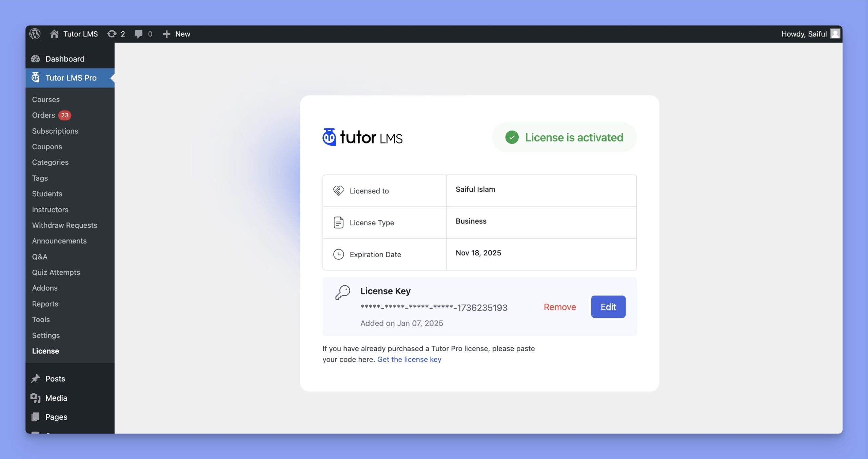Screen dimensions: 868x459
Task: Click Courses in the sidebar menu
Action: pos(46,99)
